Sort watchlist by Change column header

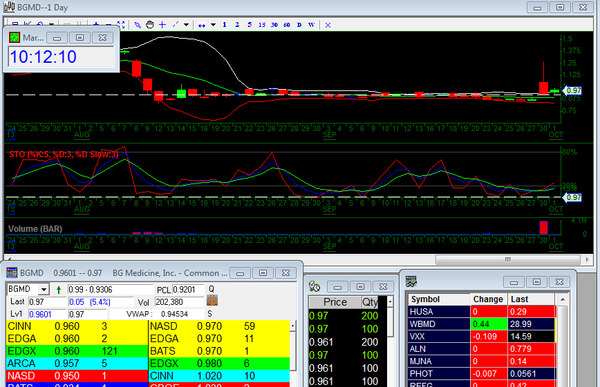point(489,299)
